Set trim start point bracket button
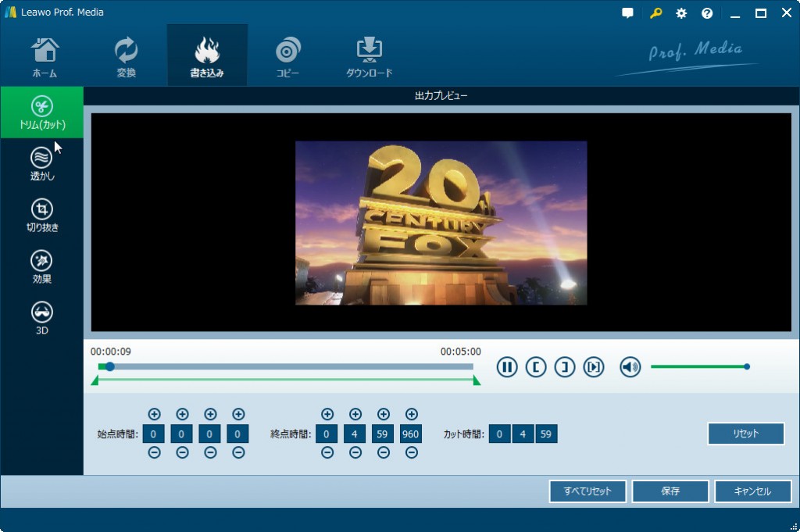Viewport: 800px width, 532px height. pos(536,366)
